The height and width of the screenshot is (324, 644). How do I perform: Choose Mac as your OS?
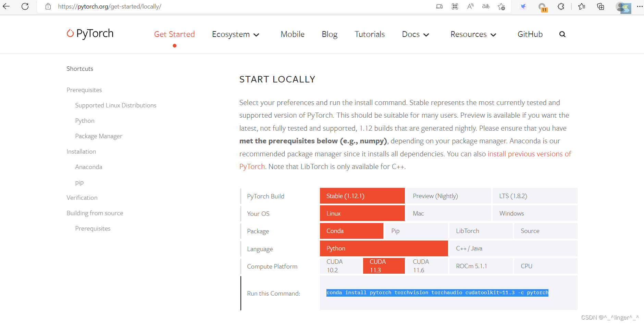pyautogui.click(x=448, y=213)
